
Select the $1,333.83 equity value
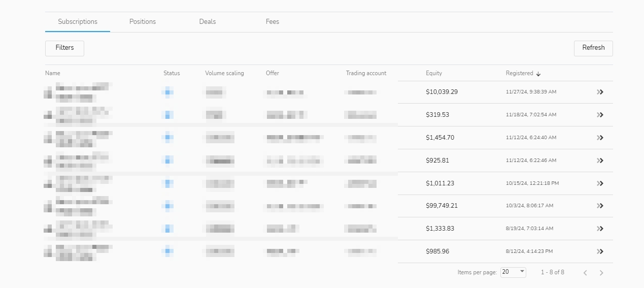(440, 229)
